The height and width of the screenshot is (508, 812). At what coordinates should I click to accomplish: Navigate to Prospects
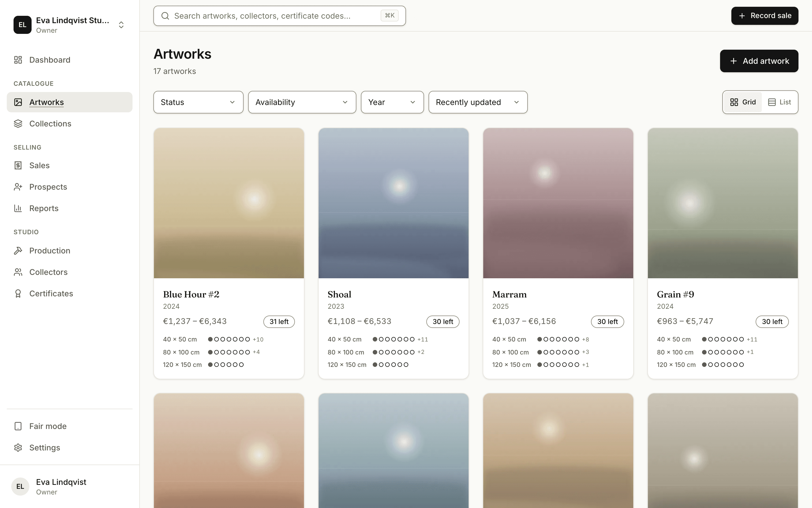pyautogui.click(x=69, y=187)
